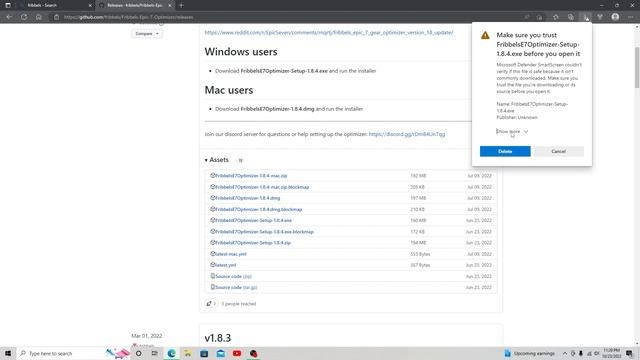Open the microphone tray icon
This screenshot has width=640, height=360.
coord(580,353)
